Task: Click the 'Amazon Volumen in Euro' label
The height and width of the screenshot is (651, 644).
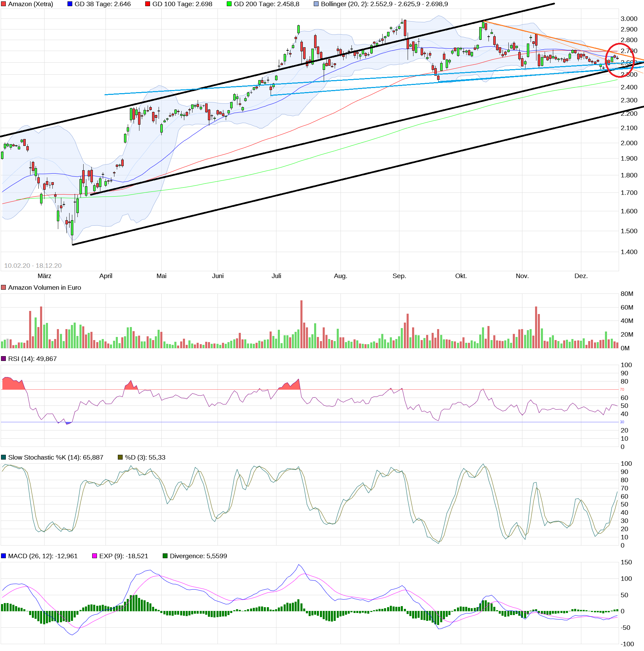Action: [x=45, y=287]
